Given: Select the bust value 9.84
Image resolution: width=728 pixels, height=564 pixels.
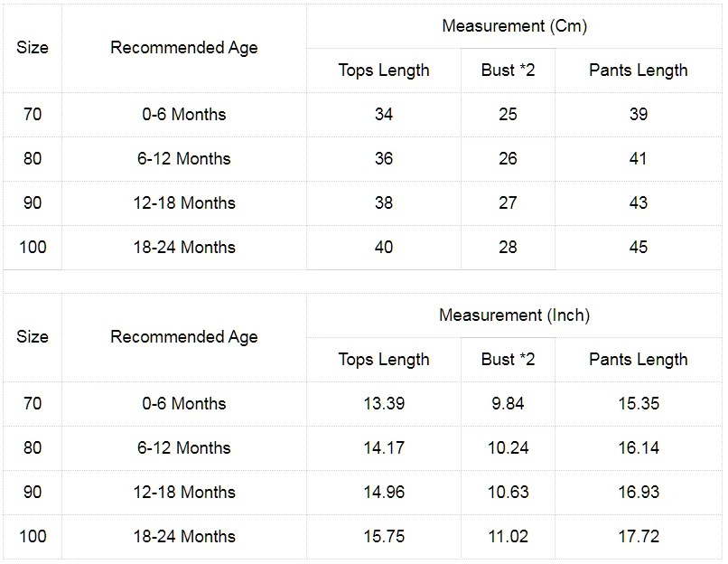Looking at the screenshot, I should (x=508, y=404).
